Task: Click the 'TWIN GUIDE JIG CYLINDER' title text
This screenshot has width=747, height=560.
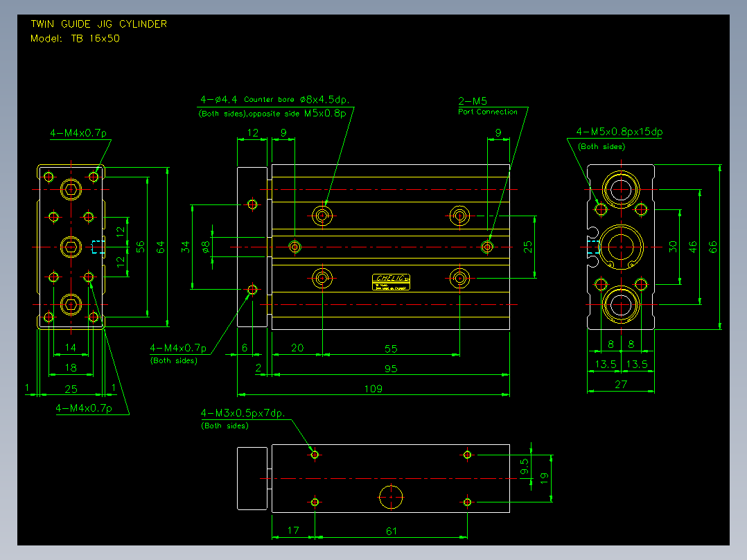Action: [99, 24]
